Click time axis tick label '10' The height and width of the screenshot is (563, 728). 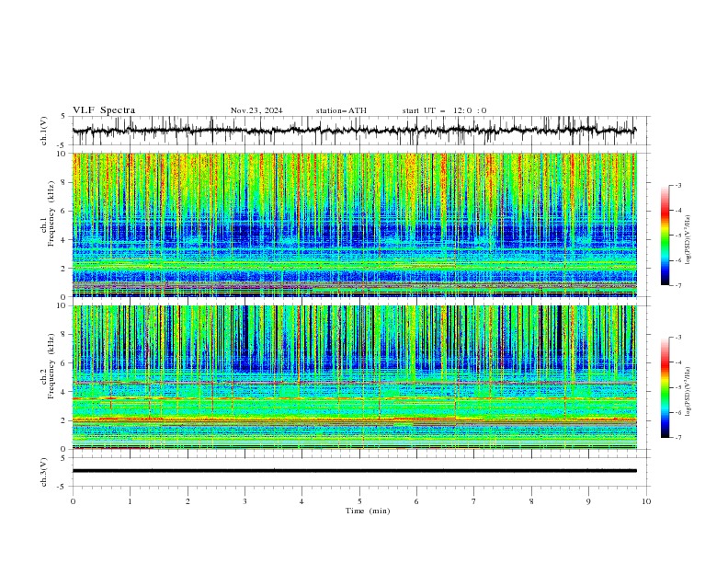646,501
